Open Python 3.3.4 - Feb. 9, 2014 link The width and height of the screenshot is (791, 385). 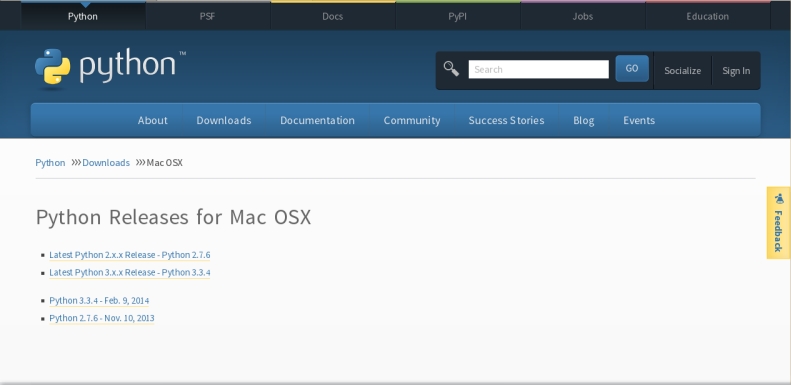(99, 301)
